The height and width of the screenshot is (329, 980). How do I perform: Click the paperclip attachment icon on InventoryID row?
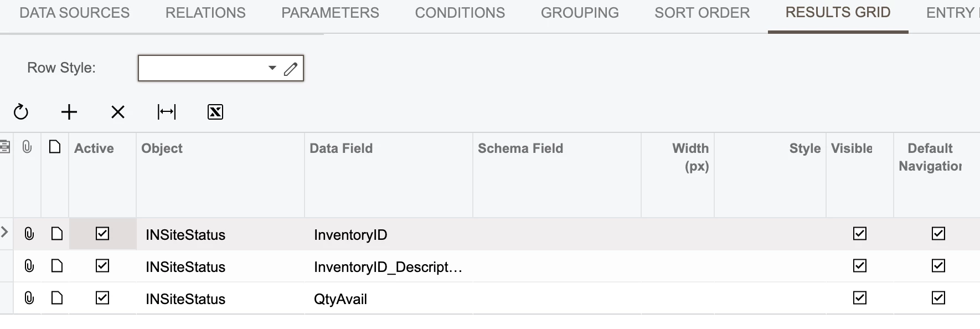(x=29, y=234)
